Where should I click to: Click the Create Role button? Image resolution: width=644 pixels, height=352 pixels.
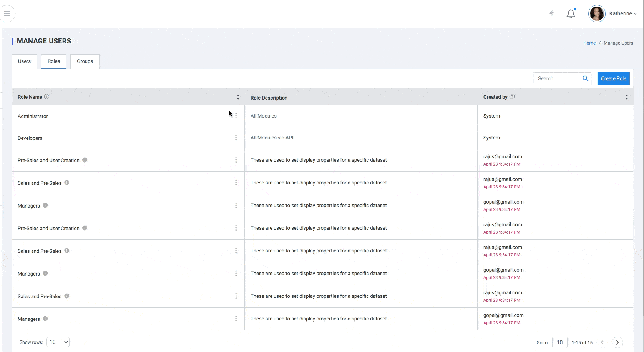tap(614, 78)
